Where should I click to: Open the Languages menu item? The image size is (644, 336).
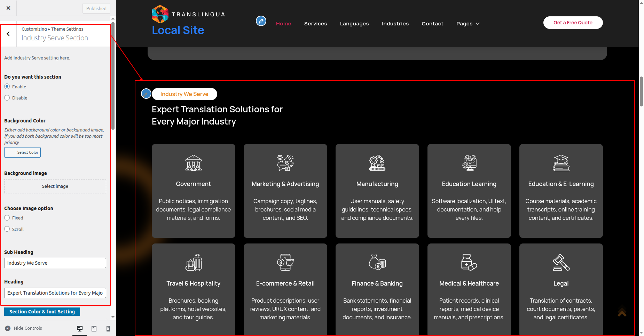[x=354, y=24]
